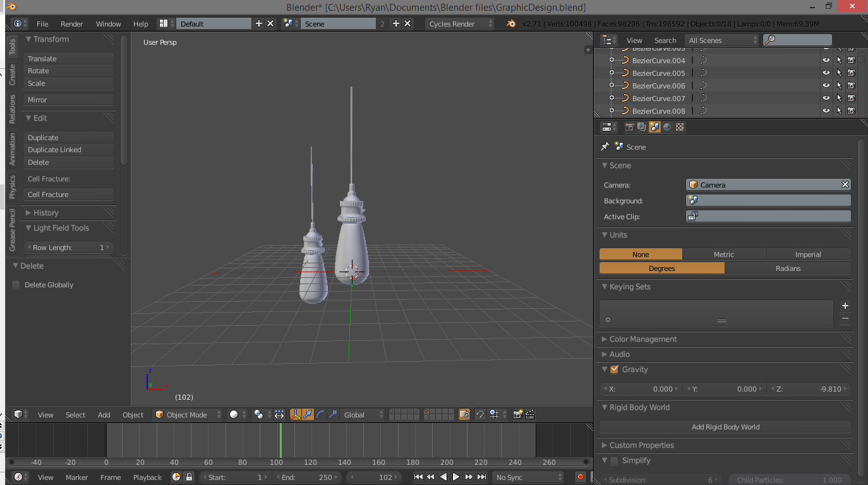
Task: Click the magnifier in the outliner search field
Action: pyautogui.click(x=770, y=40)
